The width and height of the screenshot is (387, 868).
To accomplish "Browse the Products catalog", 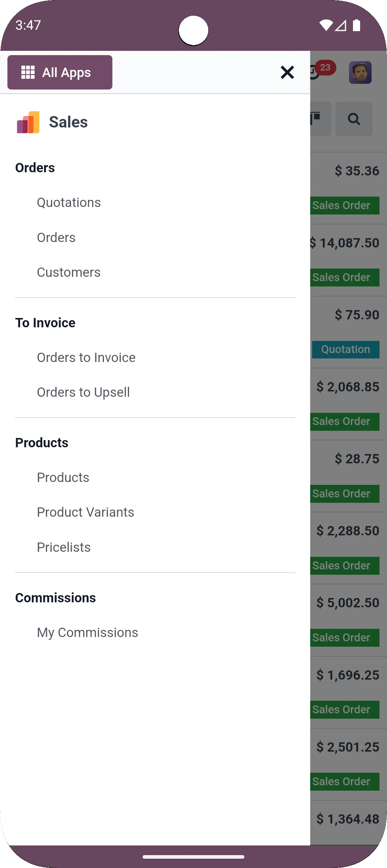I will coord(63,477).
